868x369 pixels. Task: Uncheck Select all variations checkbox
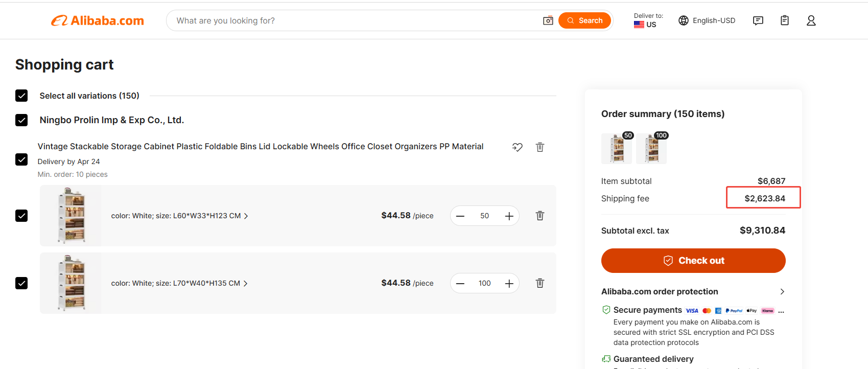(21, 96)
